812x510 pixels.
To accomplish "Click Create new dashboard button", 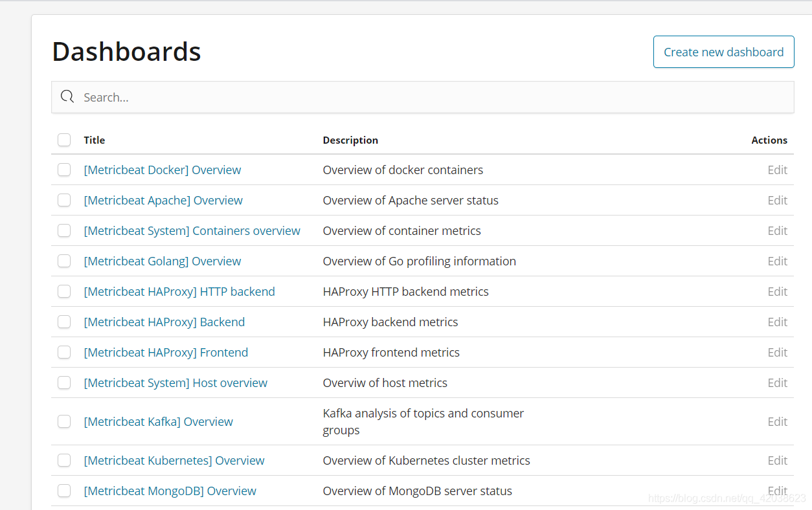I will [723, 52].
